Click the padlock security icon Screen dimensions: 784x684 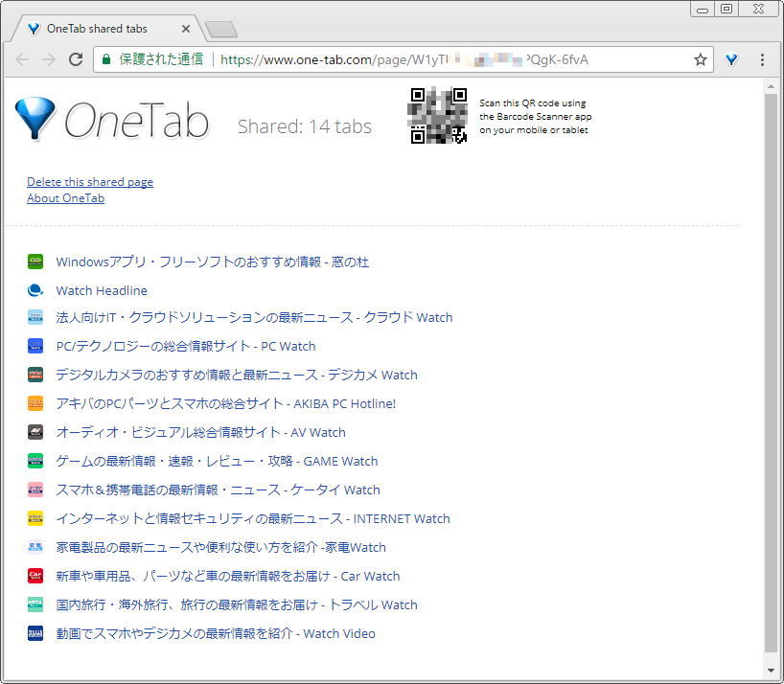tap(105, 58)
